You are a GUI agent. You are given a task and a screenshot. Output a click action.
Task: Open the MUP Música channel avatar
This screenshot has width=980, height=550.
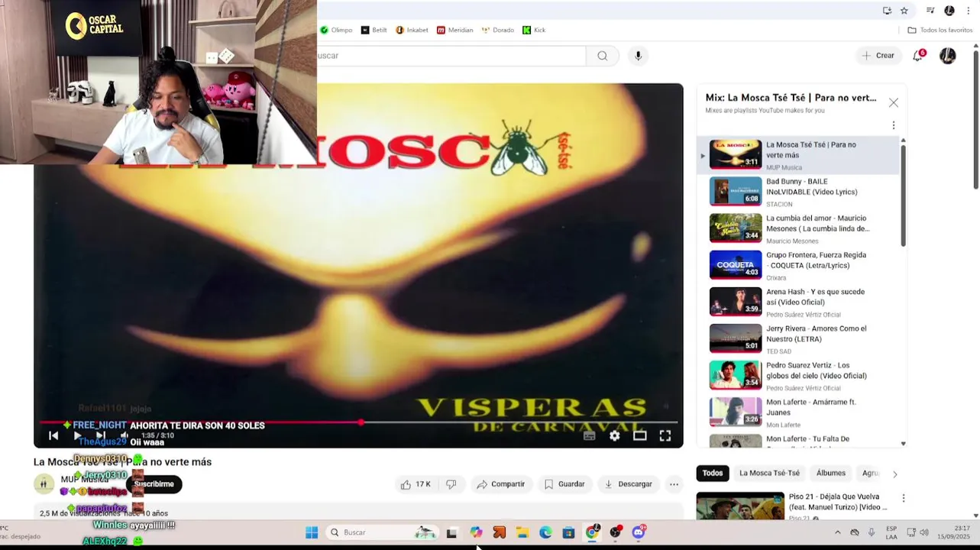coord(44,484)
